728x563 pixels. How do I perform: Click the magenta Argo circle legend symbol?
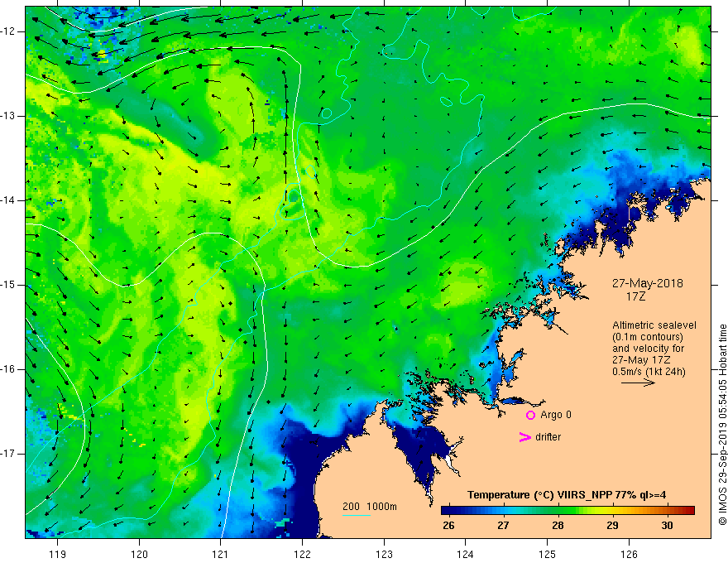pos(530,415)
